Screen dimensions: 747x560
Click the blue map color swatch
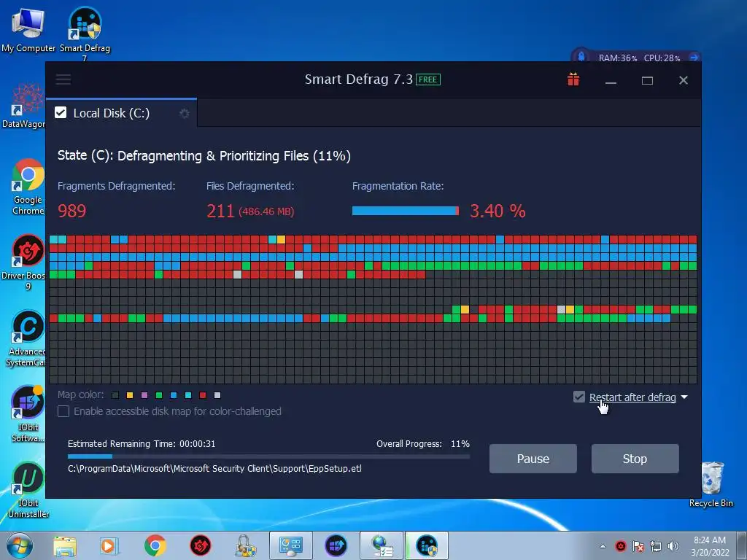174,395
